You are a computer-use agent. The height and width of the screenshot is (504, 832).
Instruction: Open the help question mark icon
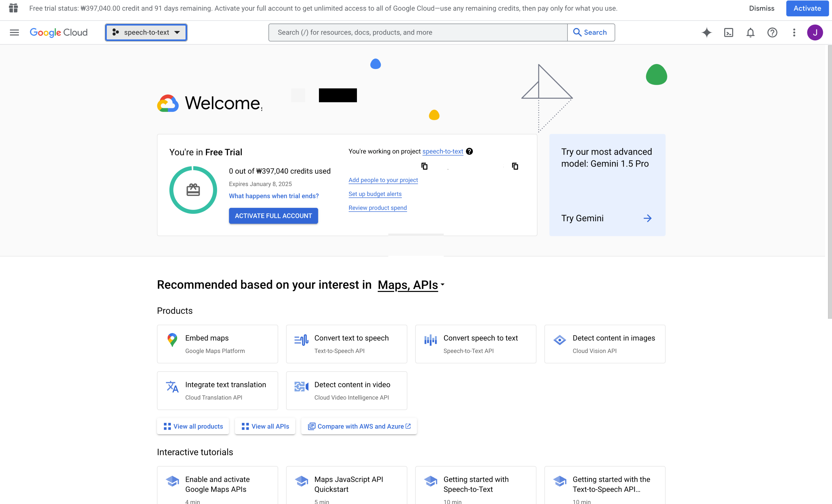pos(772,32)
